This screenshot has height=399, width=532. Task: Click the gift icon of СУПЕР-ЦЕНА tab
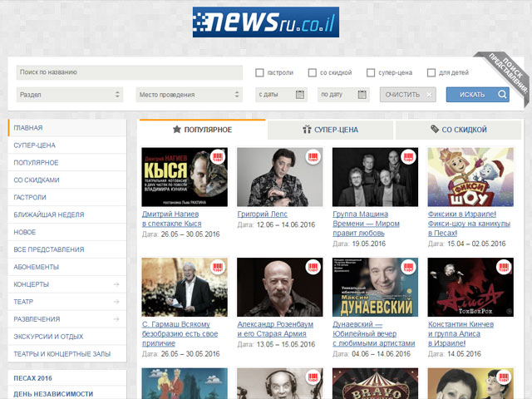[x=307, y=130]
